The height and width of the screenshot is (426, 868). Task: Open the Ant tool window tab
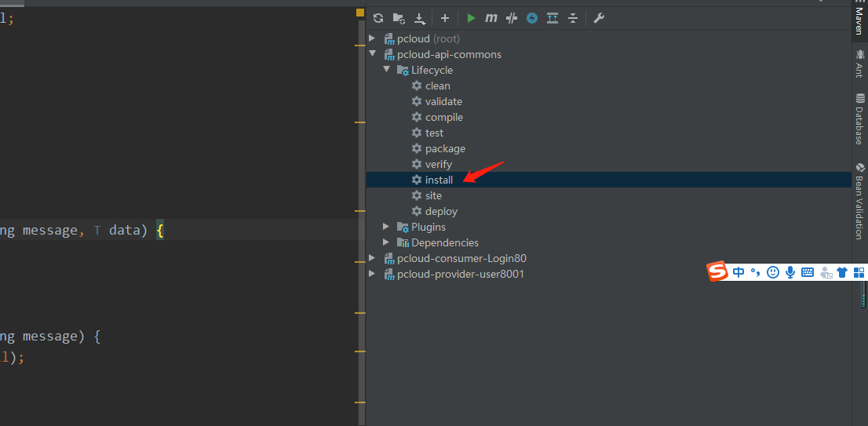click(859, 63)
